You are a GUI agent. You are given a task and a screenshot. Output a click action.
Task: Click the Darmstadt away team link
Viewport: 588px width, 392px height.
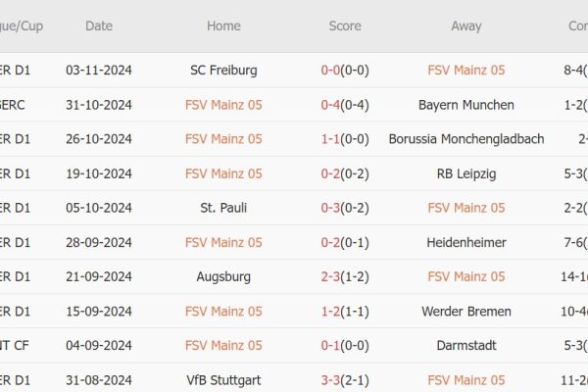(x=465, y=345)
